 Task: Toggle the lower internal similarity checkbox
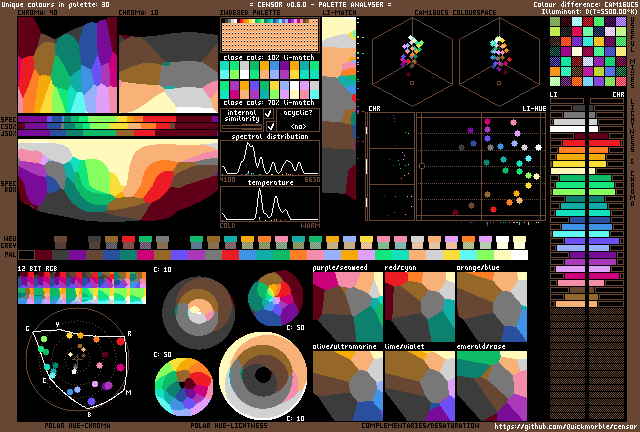tap(268, 126)
